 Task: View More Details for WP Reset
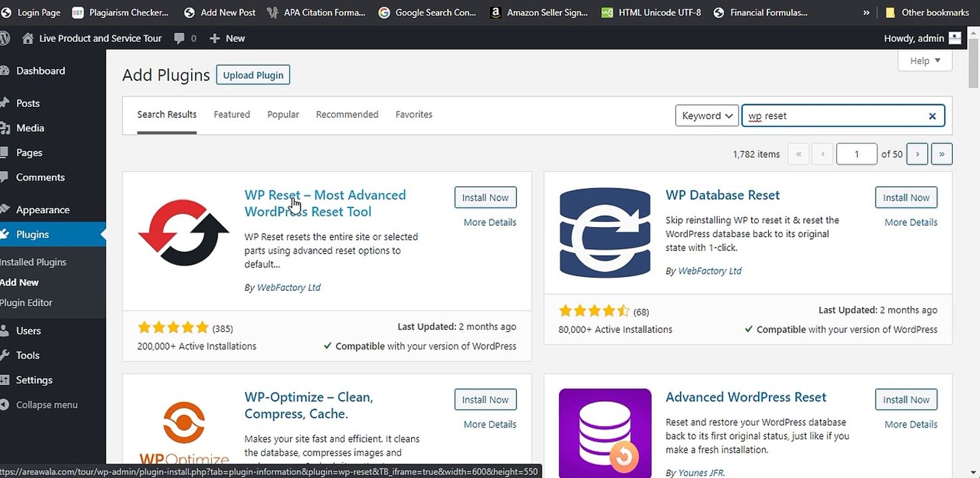[490, 222]
